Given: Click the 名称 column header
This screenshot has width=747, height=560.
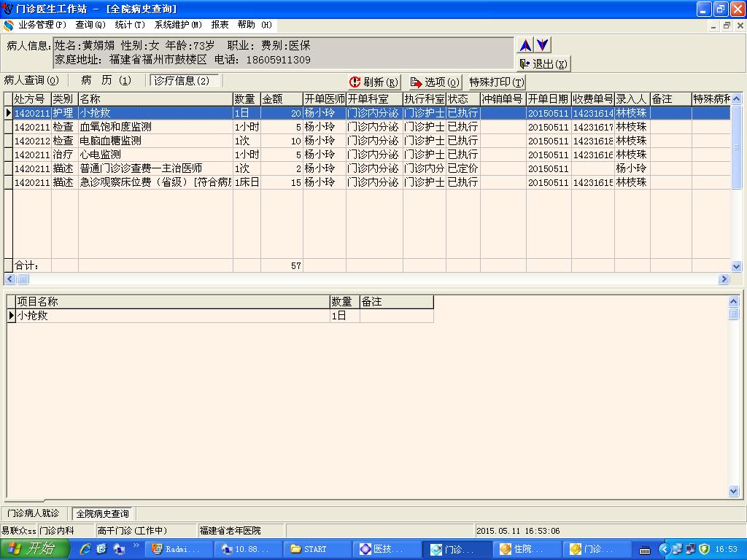Looking at the screenshot, I should pyautogui.click(x=155, y=99).
